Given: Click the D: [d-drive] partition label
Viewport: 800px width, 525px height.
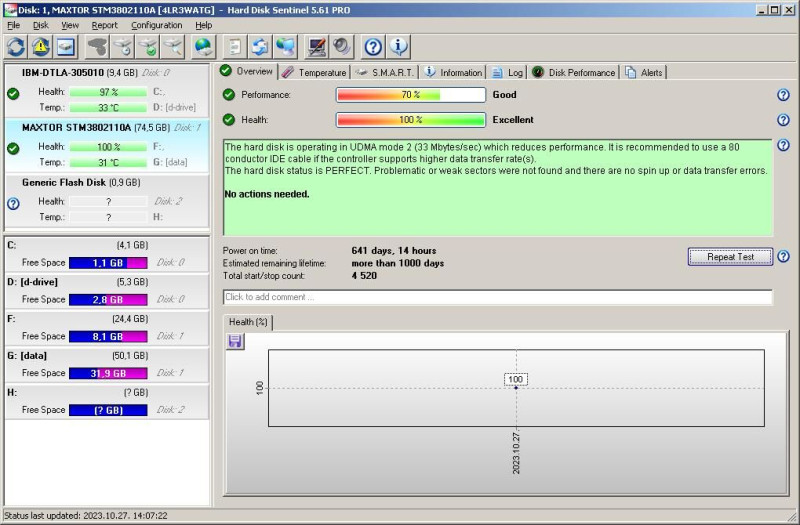Looking at the screenshot, I should point(32,282).
